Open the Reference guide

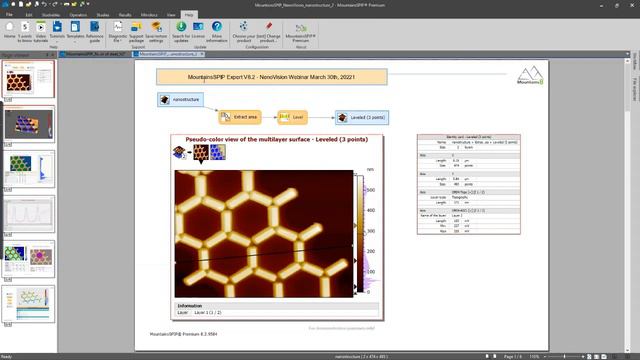click(x=94, y=32)
